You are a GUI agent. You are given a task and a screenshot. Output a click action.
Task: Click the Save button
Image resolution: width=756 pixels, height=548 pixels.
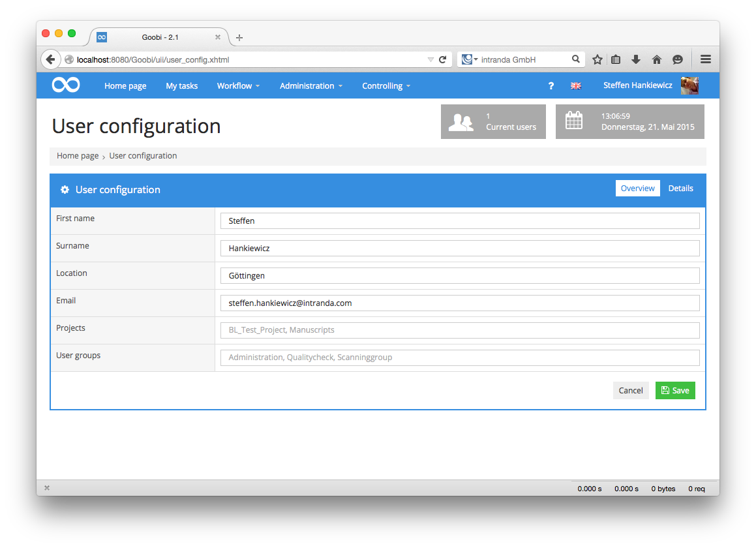(x=675, y=390)
